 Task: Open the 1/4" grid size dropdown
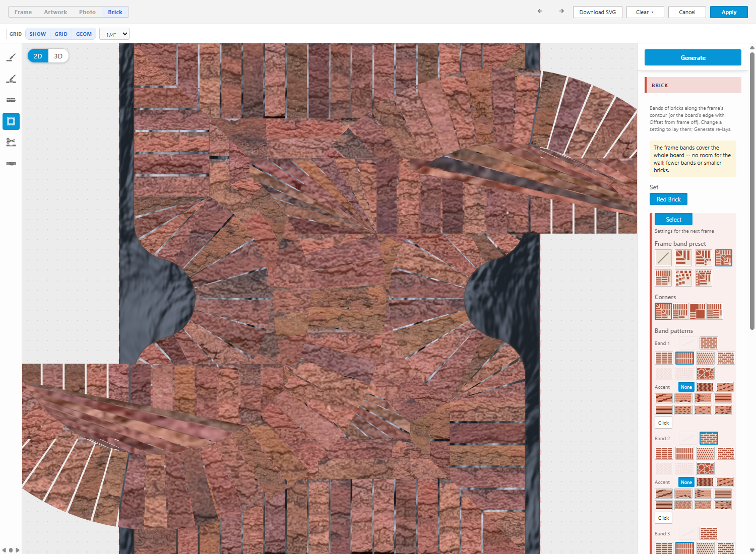(114, 34)
